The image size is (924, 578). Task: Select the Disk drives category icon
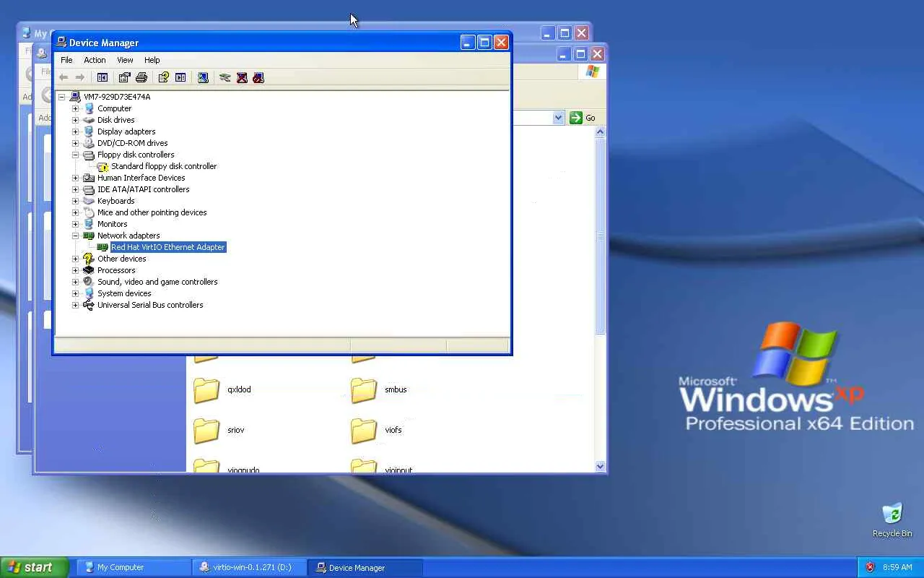(89, 120)
